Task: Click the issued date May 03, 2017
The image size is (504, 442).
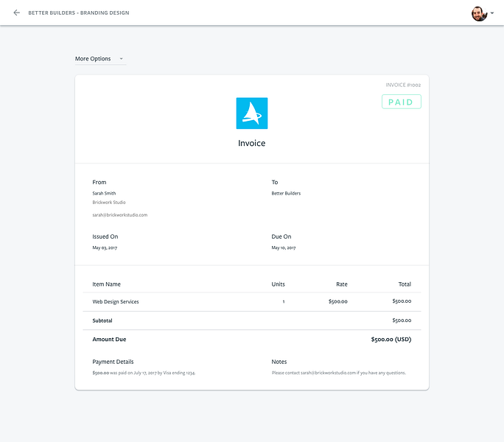Action: [x=105, y=248]
